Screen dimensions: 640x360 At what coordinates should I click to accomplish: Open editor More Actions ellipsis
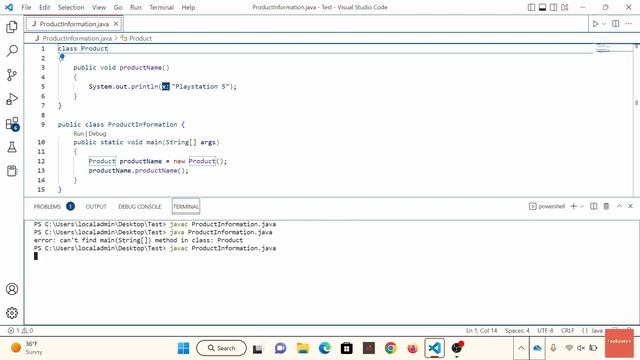(629, 24)
